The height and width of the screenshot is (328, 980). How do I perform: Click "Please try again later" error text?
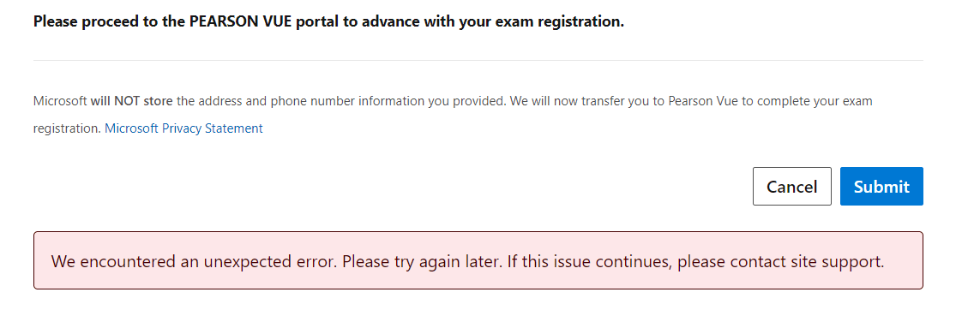click(422, 261)
